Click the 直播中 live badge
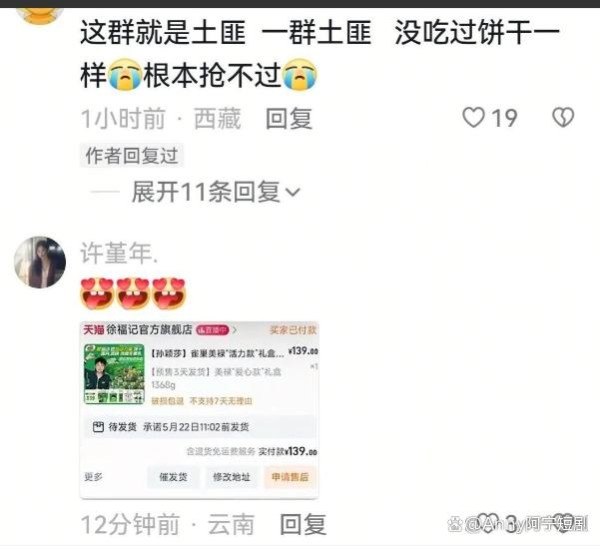Image resolution: width=600 pixels, height=546 pixels. [212, 330]
